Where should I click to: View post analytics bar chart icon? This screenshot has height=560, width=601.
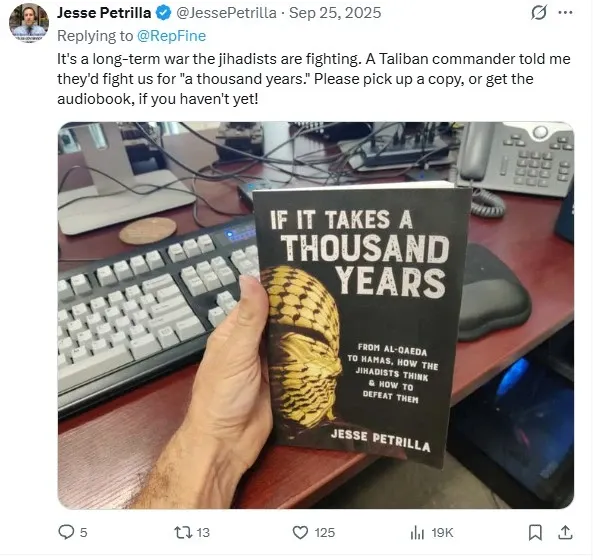[x=417, y=532]
